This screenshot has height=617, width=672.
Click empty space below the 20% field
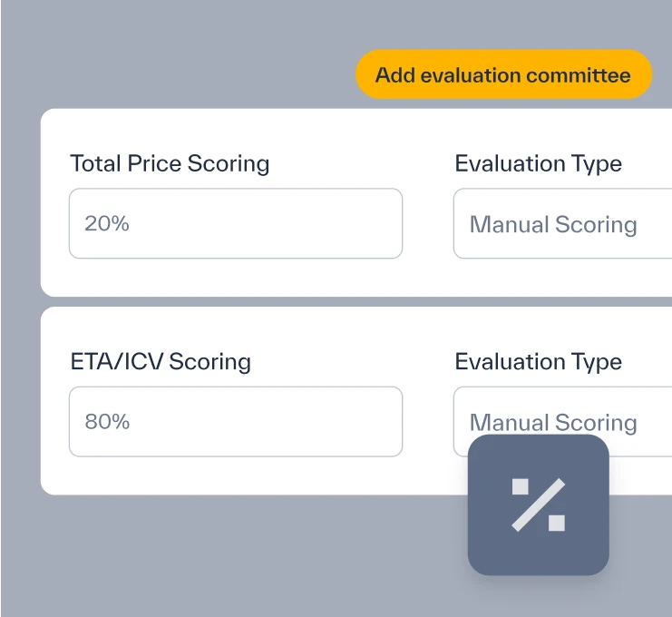[x=236, y=278]
